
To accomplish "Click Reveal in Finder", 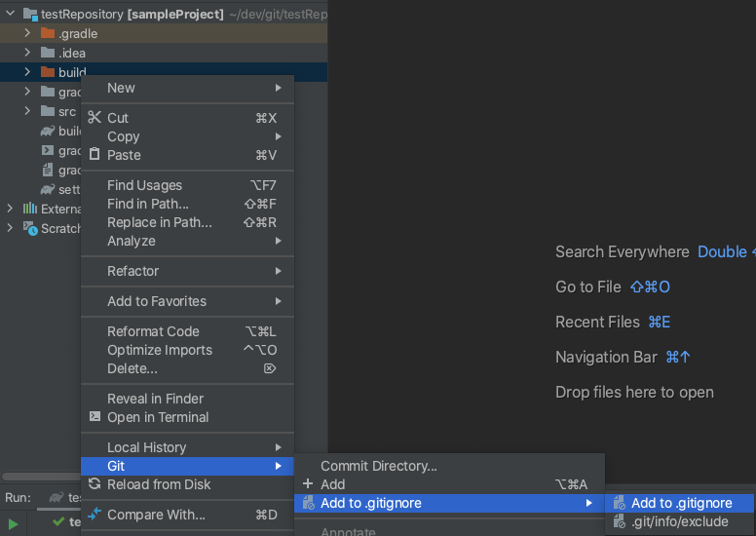I will 155,399.
